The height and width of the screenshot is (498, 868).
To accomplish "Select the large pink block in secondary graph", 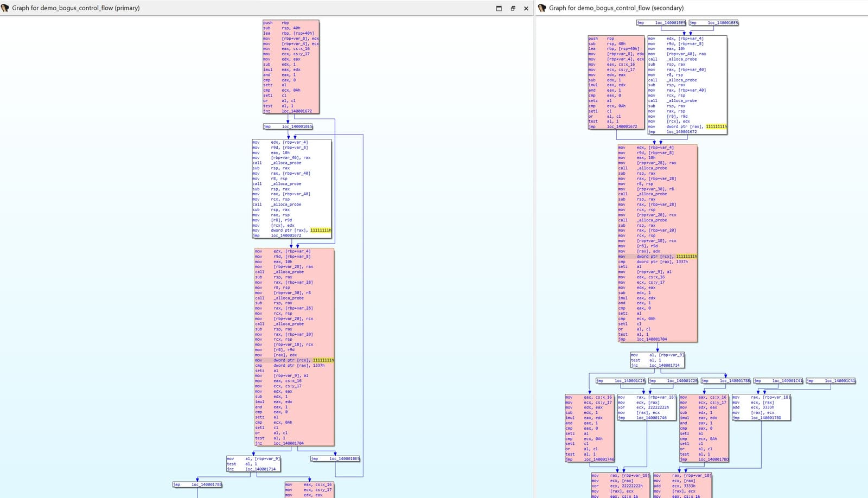I will pos(658,243).
